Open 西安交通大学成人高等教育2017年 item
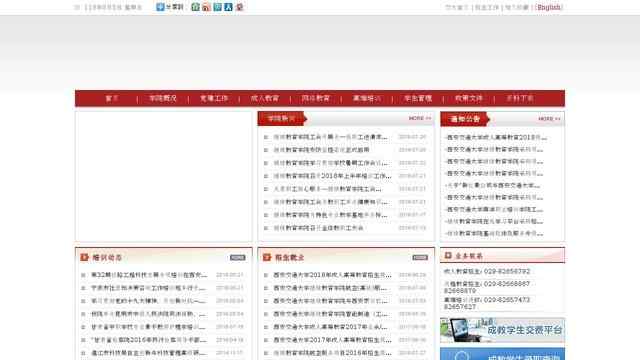The width and height of the screenshot is (640, 360). pos(331,327)
